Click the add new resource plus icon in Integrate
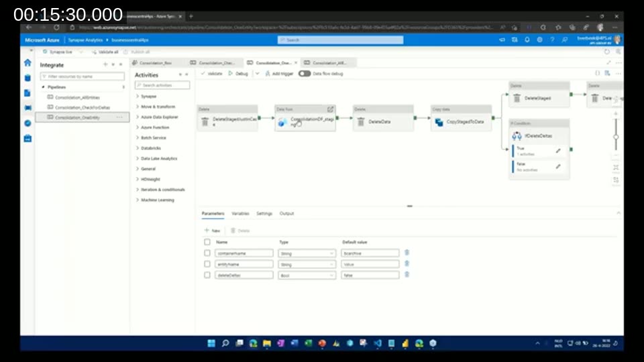Image resolution: width=644 pixels, height=362 pixels. pos(105,64)
